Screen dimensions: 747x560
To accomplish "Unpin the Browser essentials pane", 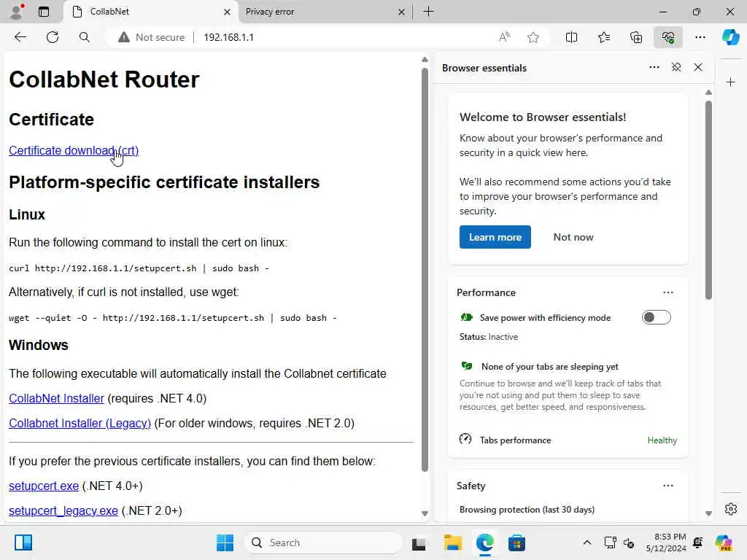I will [x=676, y=68].
